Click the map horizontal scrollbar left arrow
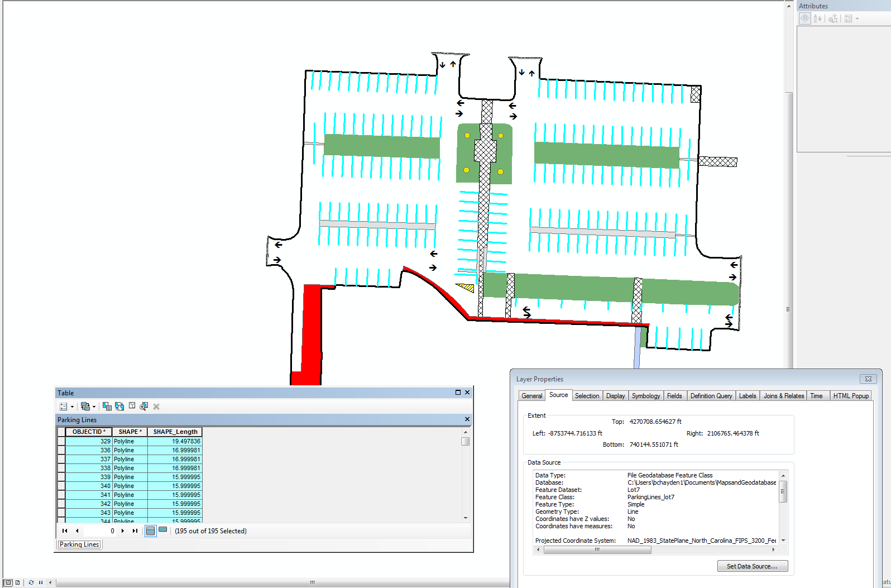 click(50, 582)
